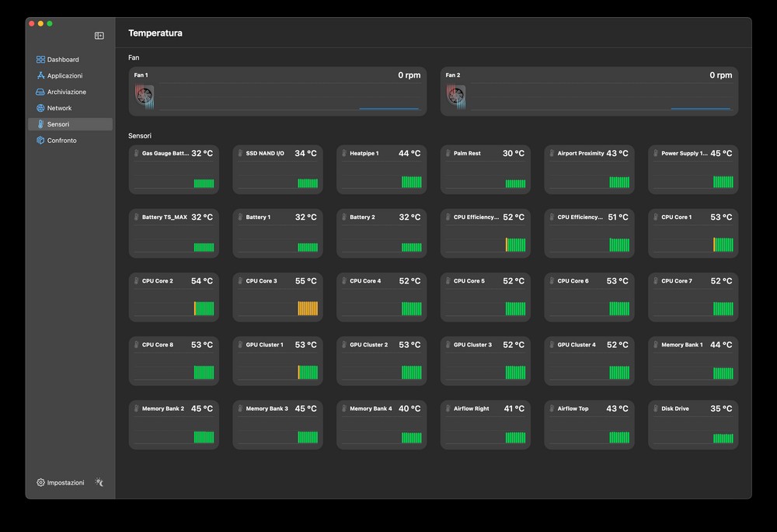Select the Memory Bank 4 sensor card
The width and height of the screenshot is (777, 532).
pos(382,424)
